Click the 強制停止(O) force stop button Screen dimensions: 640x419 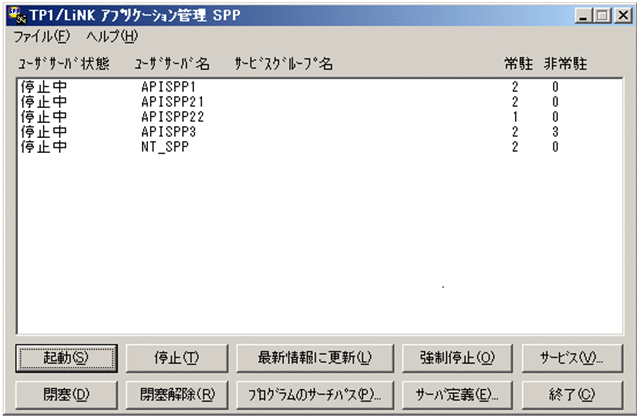457,358
